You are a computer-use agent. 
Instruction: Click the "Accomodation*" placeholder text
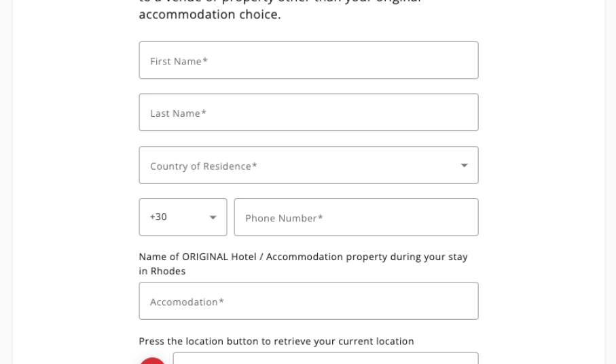[187, 302]
